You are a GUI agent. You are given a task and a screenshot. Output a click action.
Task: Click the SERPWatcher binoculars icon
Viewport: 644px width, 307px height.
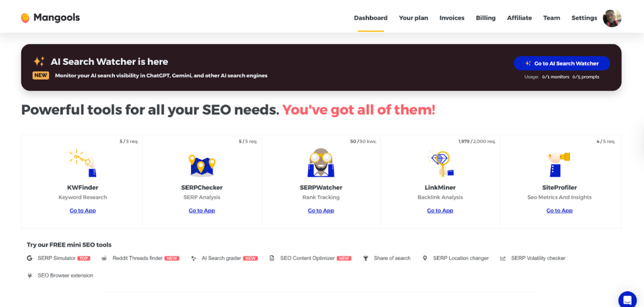(x=321, y=163)
